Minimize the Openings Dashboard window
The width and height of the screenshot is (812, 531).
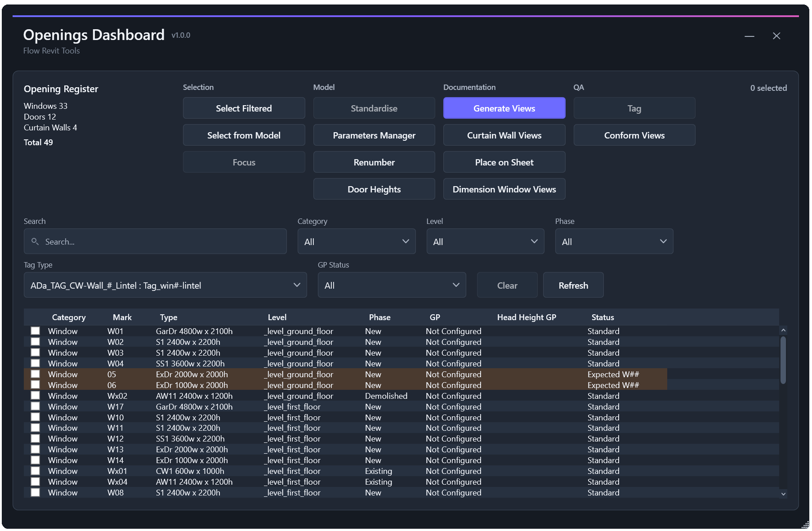pyautogui.click(x=749, y=36)
